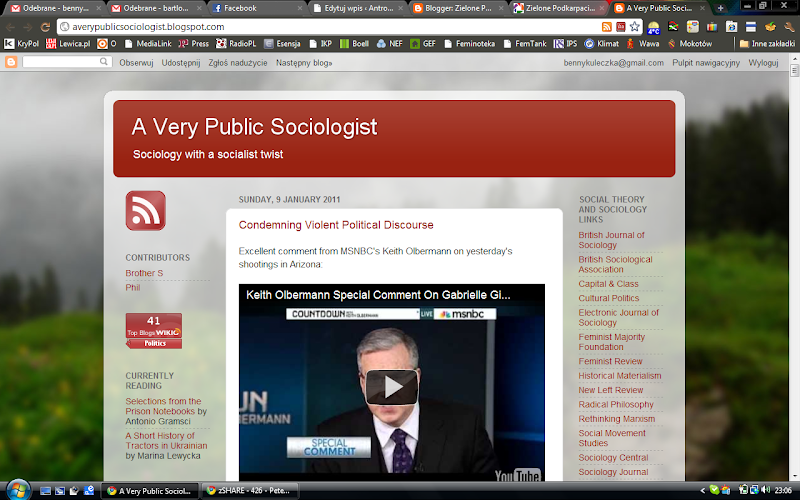The width and height of the screenshot is (800, 500).
Task: Click Udostępnij in the Blogger navbar
Action: pyautogui.click(x=181, y=63)
